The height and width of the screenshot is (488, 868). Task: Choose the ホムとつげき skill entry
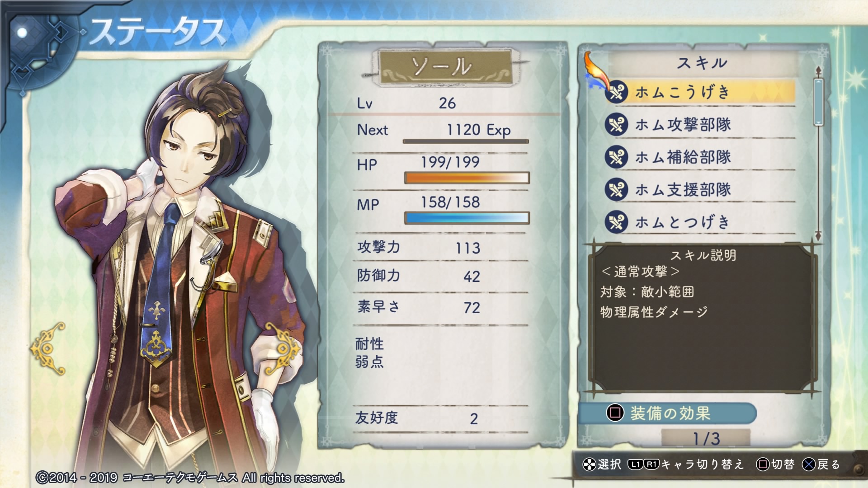[x=700, y=222]
